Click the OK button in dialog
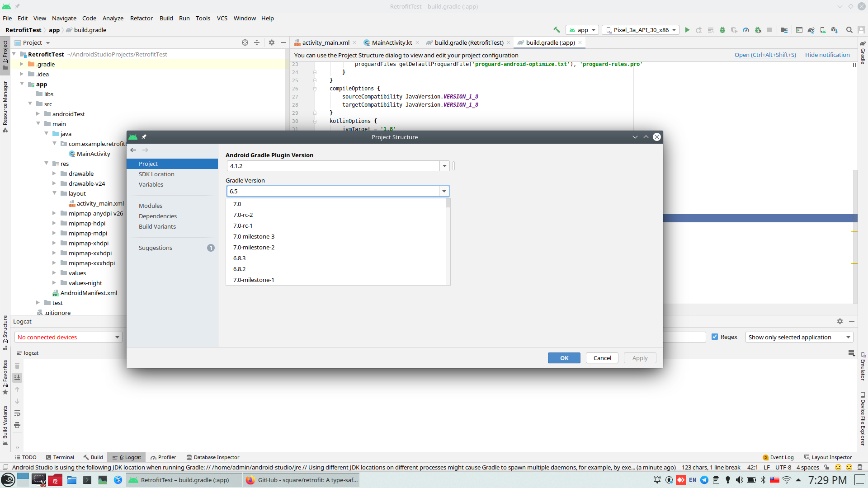The image size is (868, 488). [564, 358]
